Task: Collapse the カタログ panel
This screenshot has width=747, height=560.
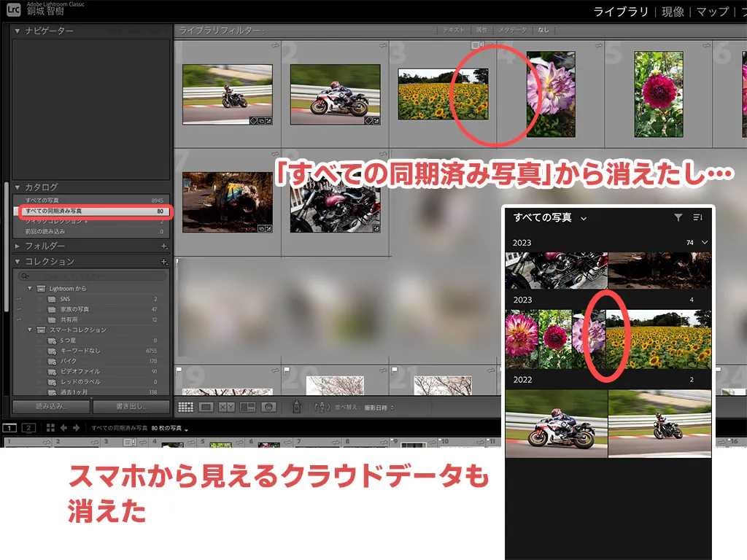Action: pos(18,187)
